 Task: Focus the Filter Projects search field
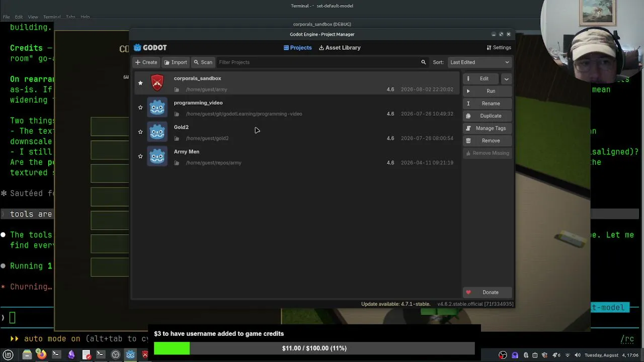(323, 62)
